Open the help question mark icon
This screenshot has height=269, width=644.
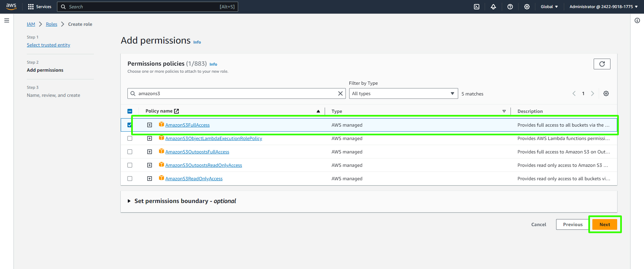coord(510,7)
